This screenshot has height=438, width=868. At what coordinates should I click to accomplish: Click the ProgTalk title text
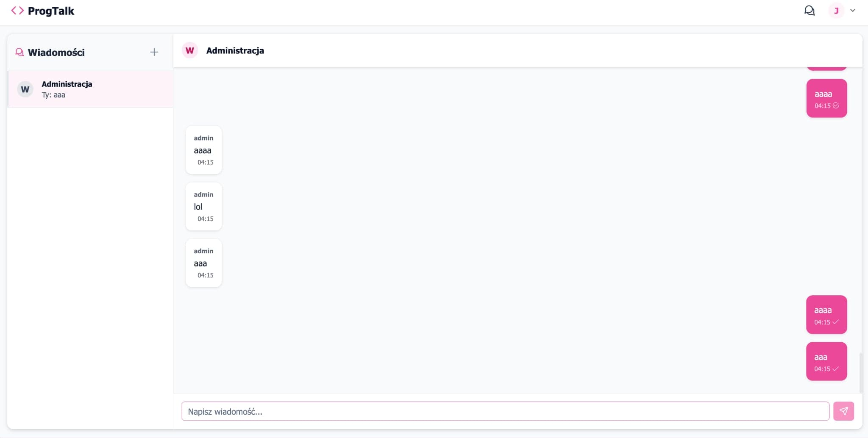(50, 10)
